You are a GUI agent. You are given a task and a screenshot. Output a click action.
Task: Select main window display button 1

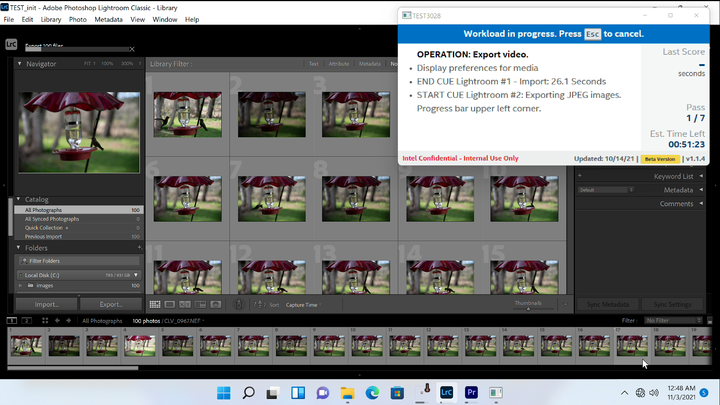click(12, 321)
